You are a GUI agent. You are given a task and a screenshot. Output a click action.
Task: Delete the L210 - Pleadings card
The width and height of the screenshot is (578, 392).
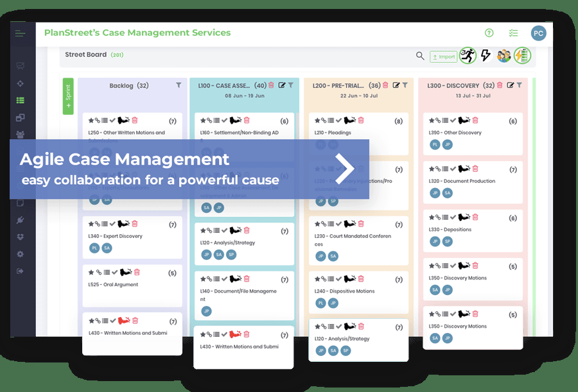[361, 120]
